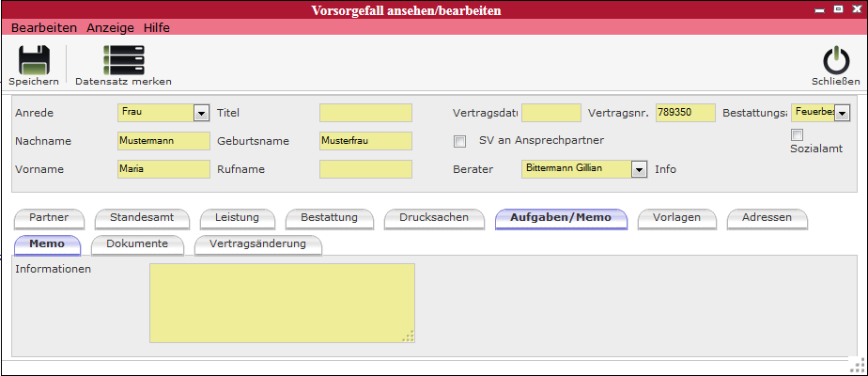Toggle the Sozialamt checkbox
This screenshot has height=376, width=868.
click(797, 135)
